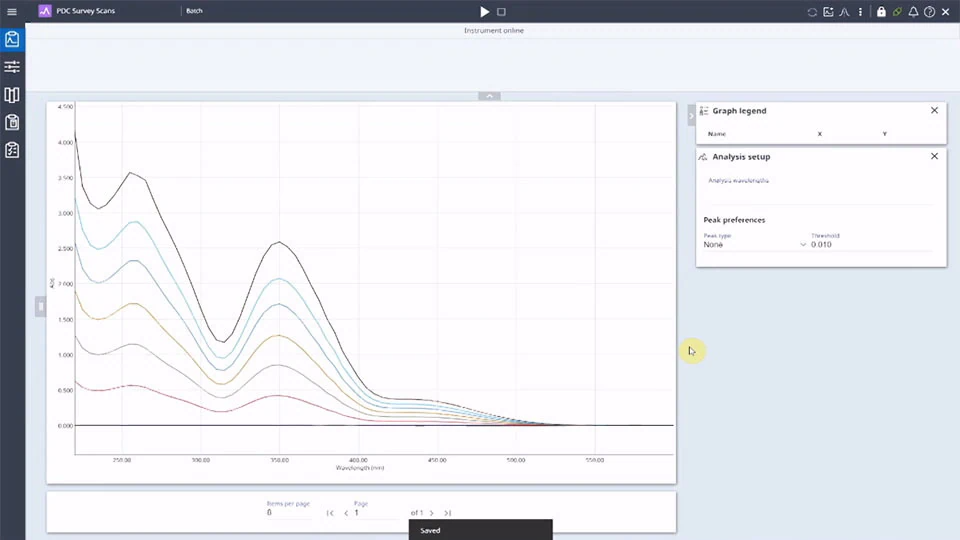Collapse the right side panel arrow
Viewport: 960px width, 540px height.
click(x=691, y=117)
